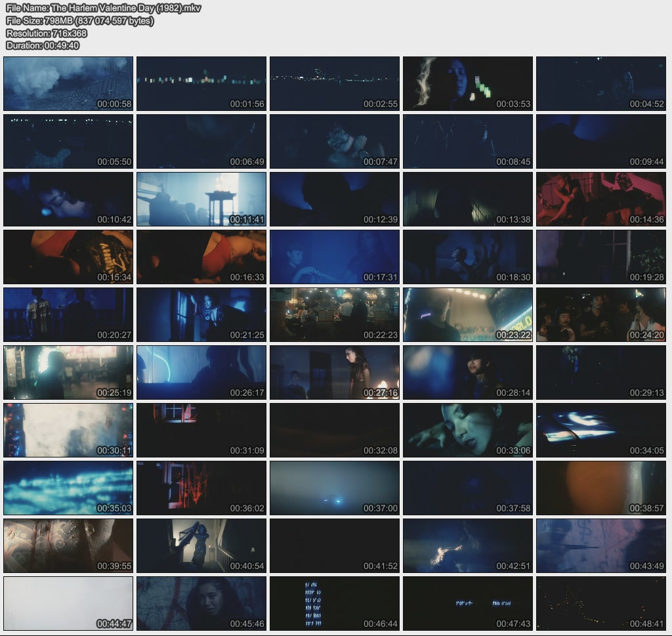Select the thumbnail marked 00:27:16
The height and width of the screenshot is (636, 672).
tap(335, 372)
